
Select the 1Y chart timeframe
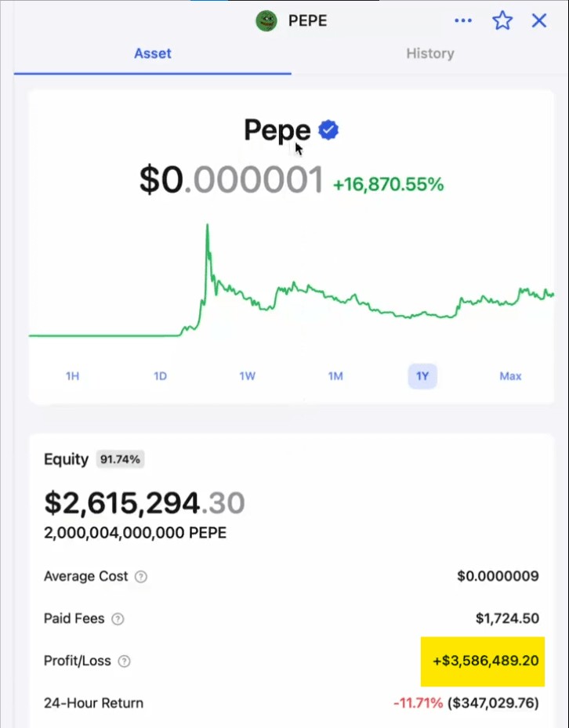tap(422, 376)
